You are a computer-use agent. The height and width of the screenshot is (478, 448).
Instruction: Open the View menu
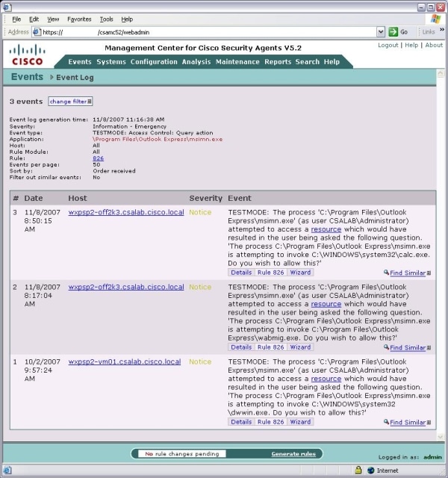pos(53,19)
